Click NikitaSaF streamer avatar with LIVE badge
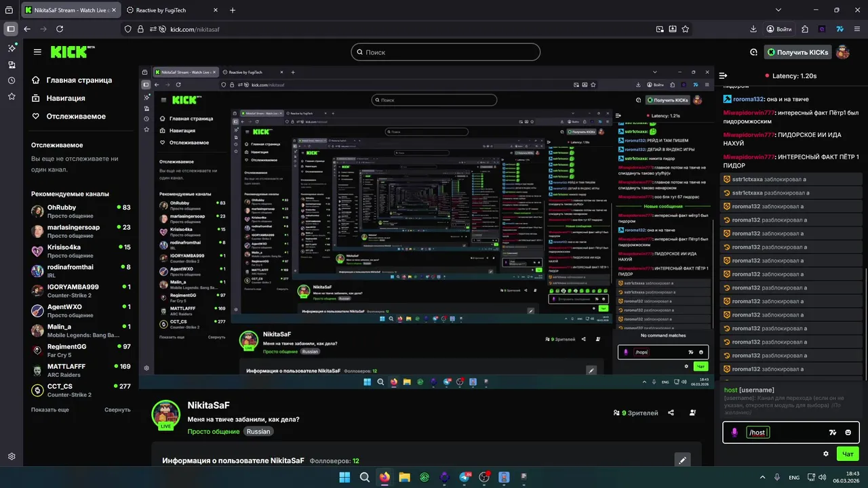Image resolution: width=868 pixels, height=488 pixels. point(165,415)
